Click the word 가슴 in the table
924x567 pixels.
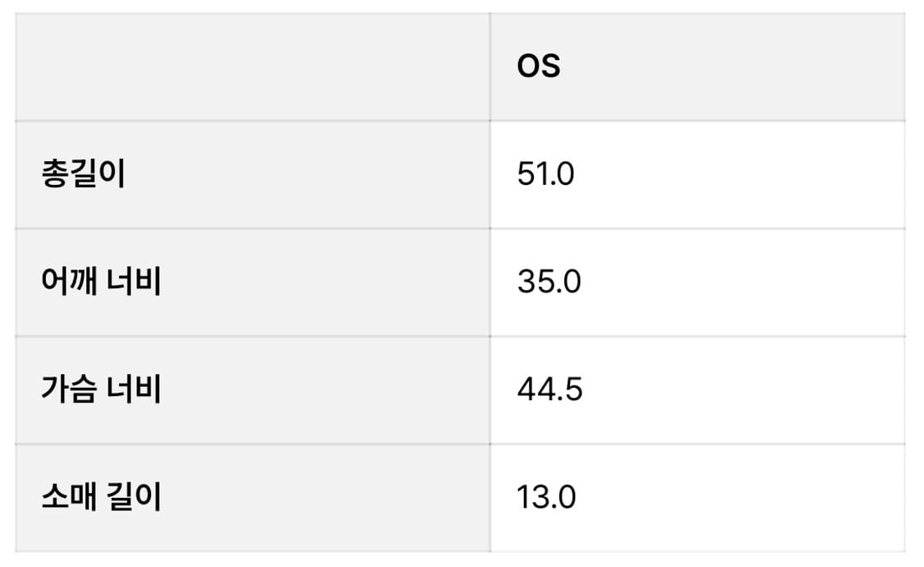pyautogui.click(x=69, y=390)
